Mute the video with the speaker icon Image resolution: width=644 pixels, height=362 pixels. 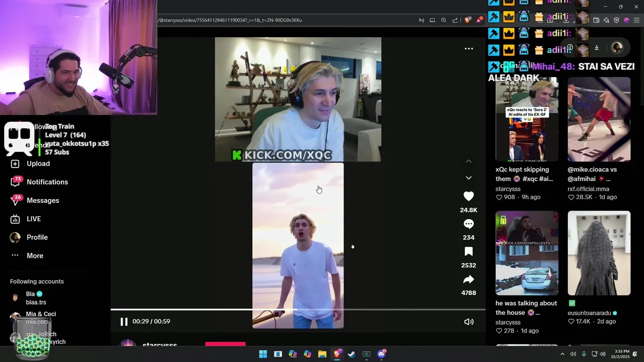(468, 322)
